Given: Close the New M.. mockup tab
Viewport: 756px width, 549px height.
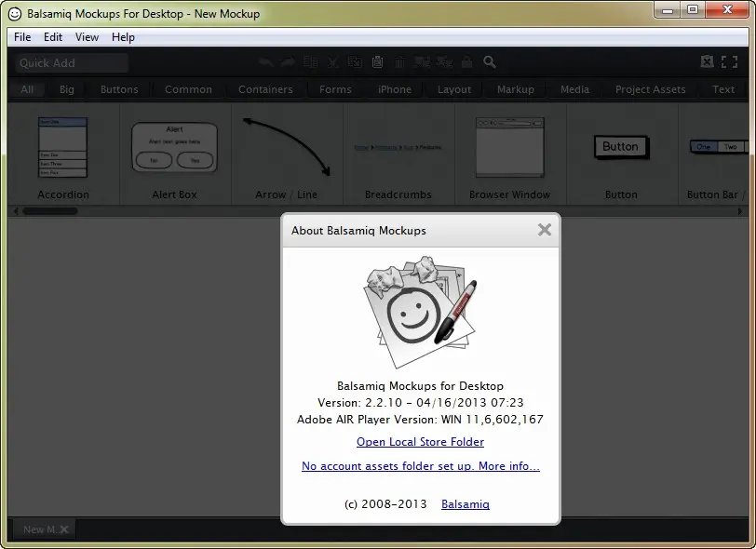Looking at the screenshot, I should [x=64, y=529].
